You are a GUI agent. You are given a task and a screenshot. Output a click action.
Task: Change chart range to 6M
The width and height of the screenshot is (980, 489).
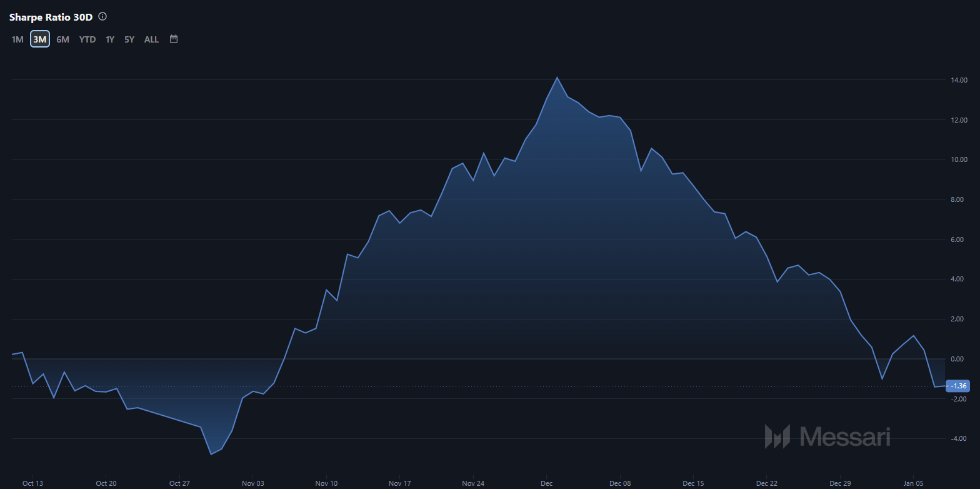click(62, 39)
